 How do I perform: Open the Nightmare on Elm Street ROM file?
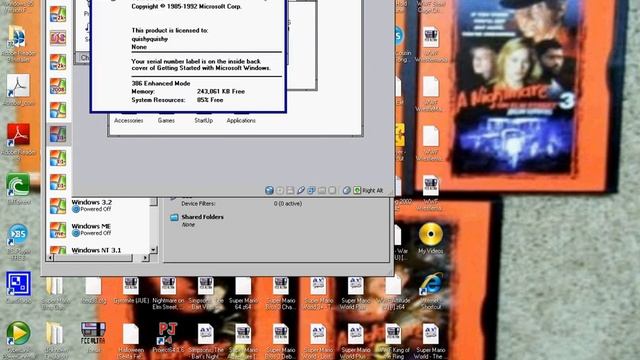coord(168,293)
